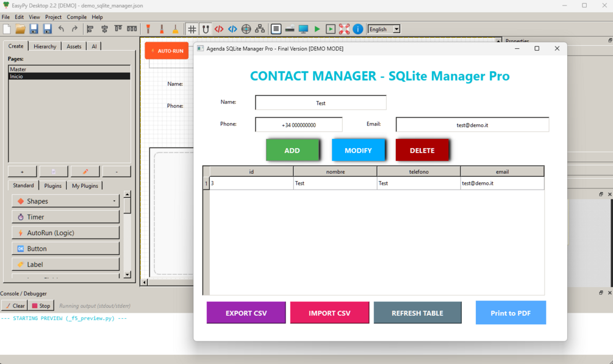This screenshot has height=364, width=613.
Task: Align widgets to horizontal center
Action: [x=104, y=29]
